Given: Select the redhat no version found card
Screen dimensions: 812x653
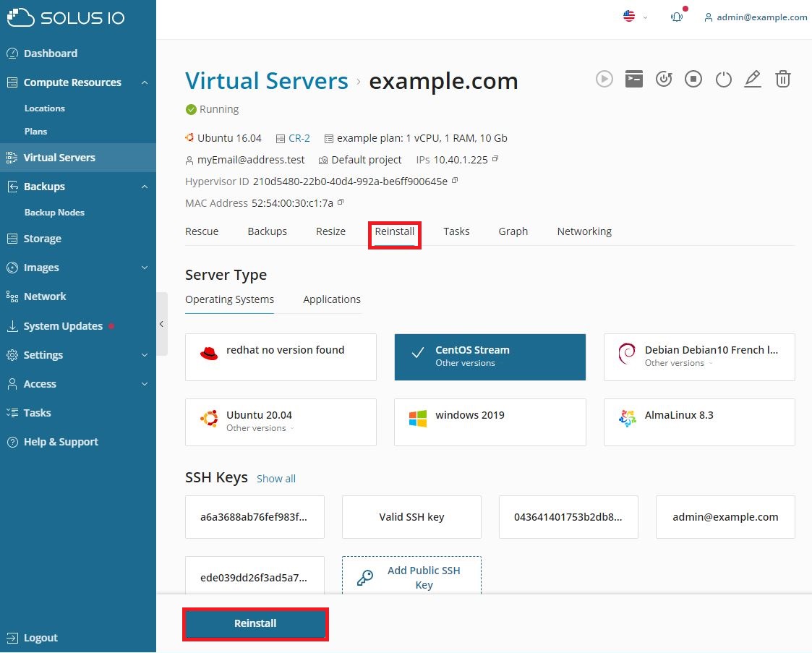Looking at the screenshot, I should pos(281,357).
